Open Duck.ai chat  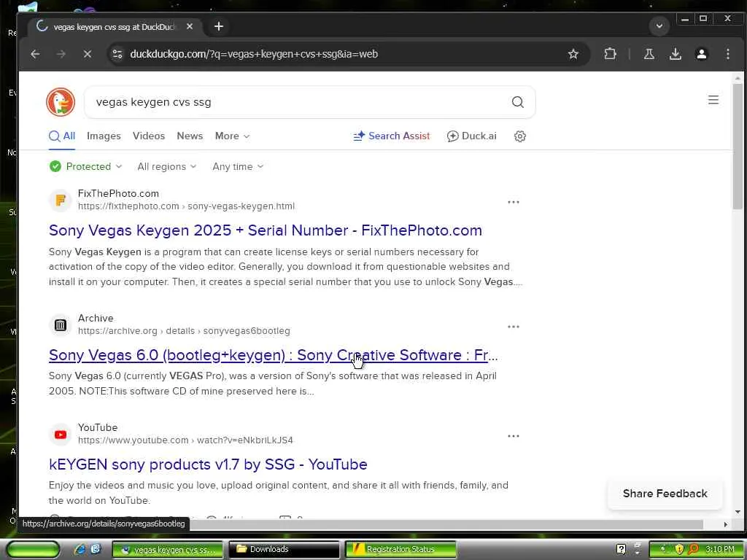[x=472, y=136]
